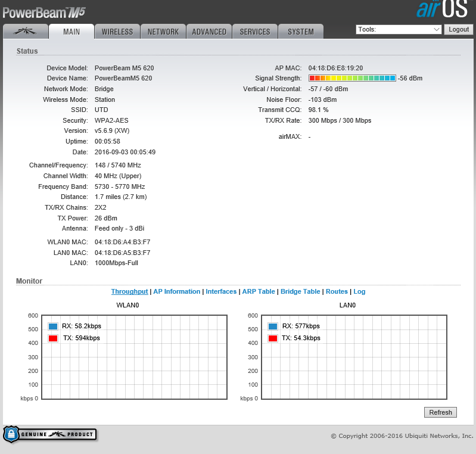Viewport: 476px width, 454px height.
Task: Click the Channel Width 40 MHz (Upper)
Action: pyautogui.click(x=118, y=176)
